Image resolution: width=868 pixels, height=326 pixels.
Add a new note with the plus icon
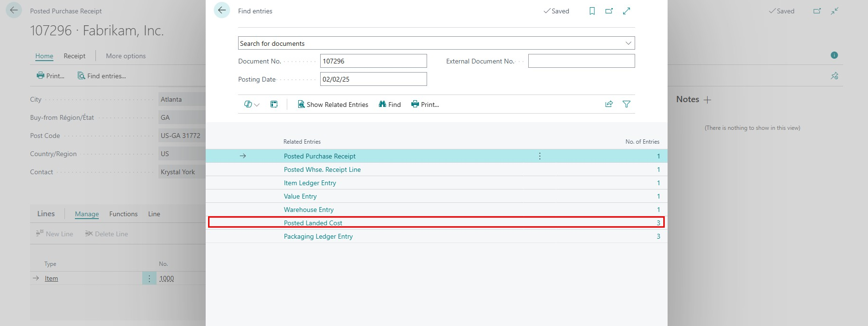tap(707, 100)
